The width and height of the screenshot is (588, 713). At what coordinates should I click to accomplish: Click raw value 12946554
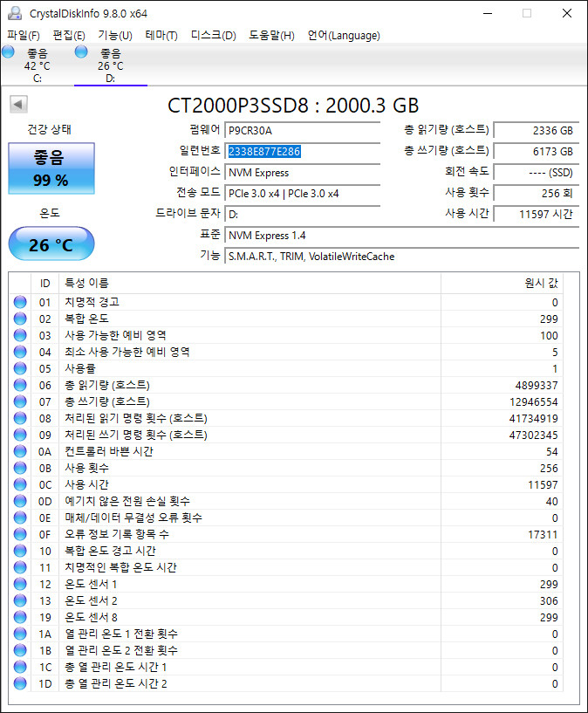533,402
